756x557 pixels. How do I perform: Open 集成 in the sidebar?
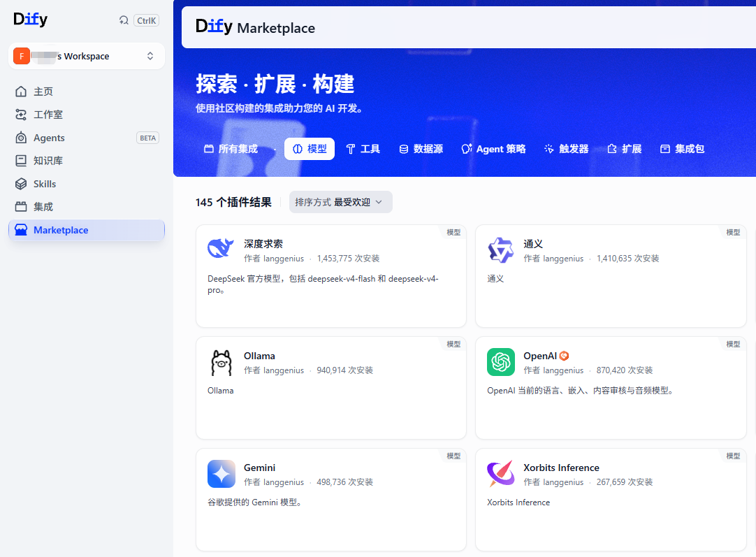click(x=87, y=207)
